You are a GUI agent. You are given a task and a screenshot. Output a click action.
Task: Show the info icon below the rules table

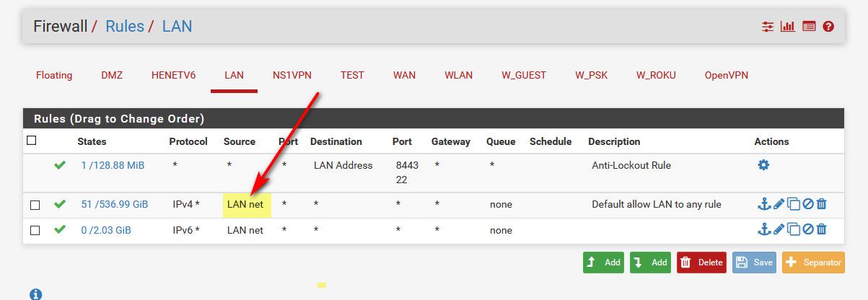(36, 294)
